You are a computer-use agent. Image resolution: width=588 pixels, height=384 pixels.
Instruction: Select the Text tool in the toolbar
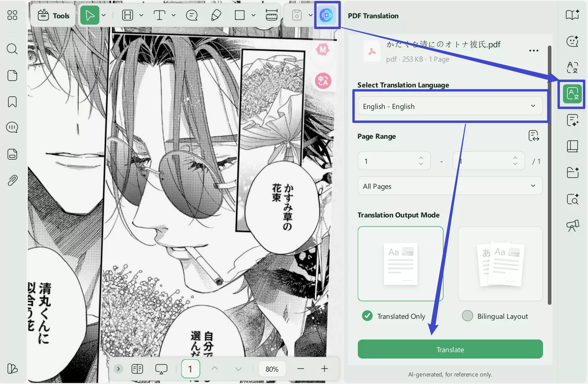point(159,15)
